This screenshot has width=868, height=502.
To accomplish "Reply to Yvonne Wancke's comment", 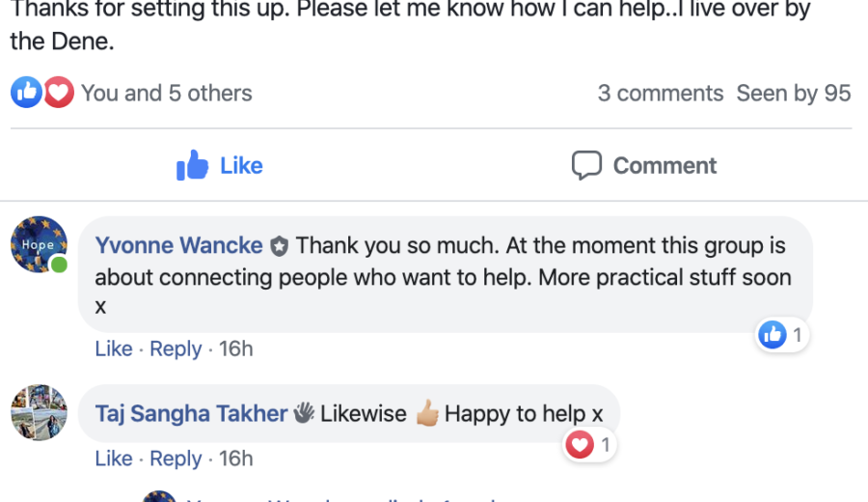I will [176, 349].
